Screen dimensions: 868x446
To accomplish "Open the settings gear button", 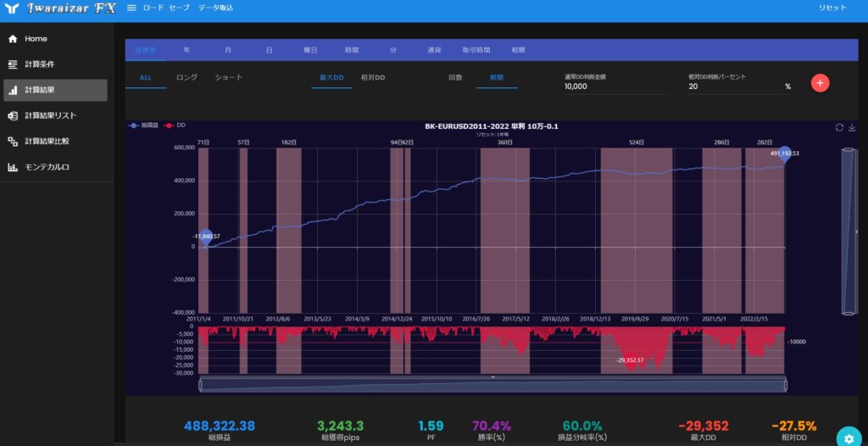I will [849, 436].
